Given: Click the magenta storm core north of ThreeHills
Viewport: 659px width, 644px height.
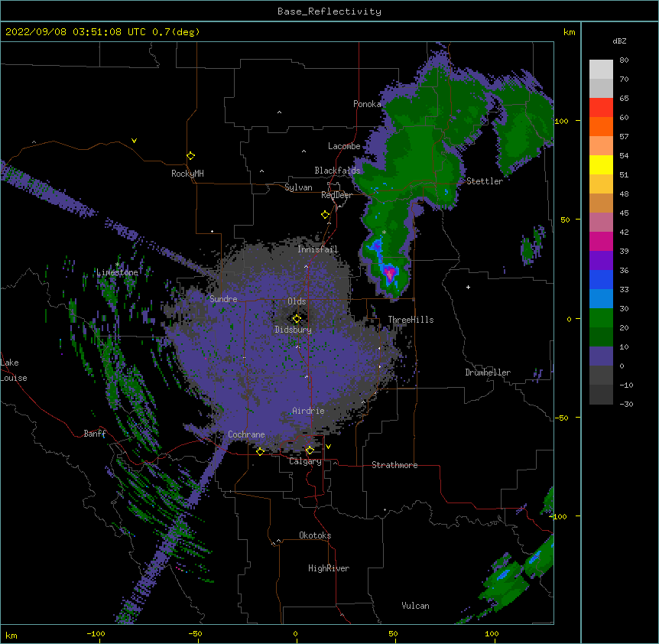Looking at the screenshot, I should (390, 272).
